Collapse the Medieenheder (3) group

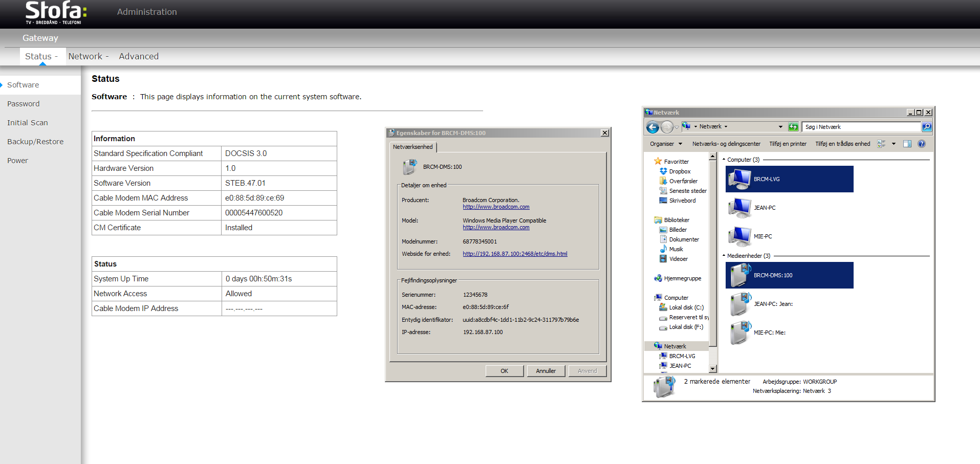click(724, 256)
